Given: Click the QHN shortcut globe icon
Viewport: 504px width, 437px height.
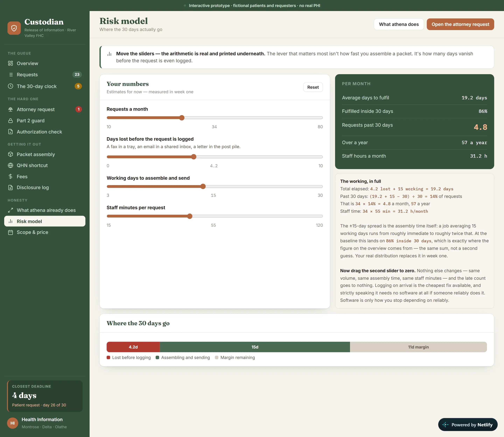Looking at the screenshot, I should coord(10,165).
